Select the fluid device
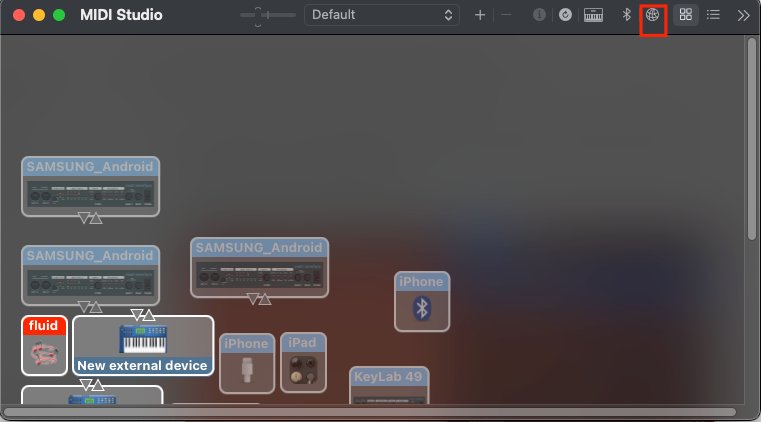Viewport: 761px width, 422px height. click(44, 346)
